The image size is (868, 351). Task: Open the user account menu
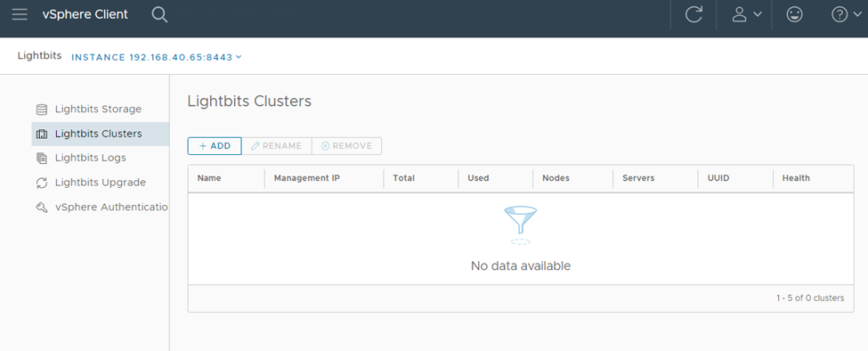[x=746, y=15]
